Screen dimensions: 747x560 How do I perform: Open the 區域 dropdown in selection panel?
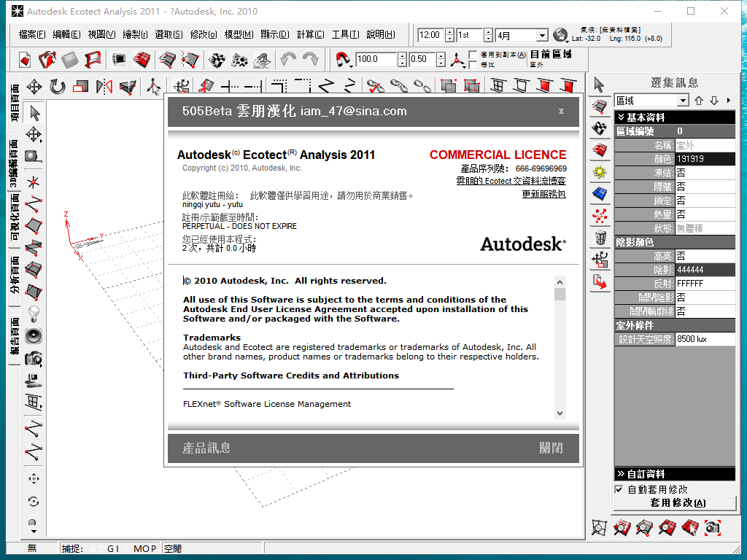tap(684, 101)
